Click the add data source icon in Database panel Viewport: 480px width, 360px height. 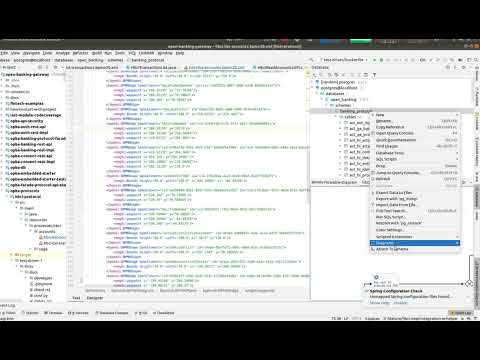[314, 75]
